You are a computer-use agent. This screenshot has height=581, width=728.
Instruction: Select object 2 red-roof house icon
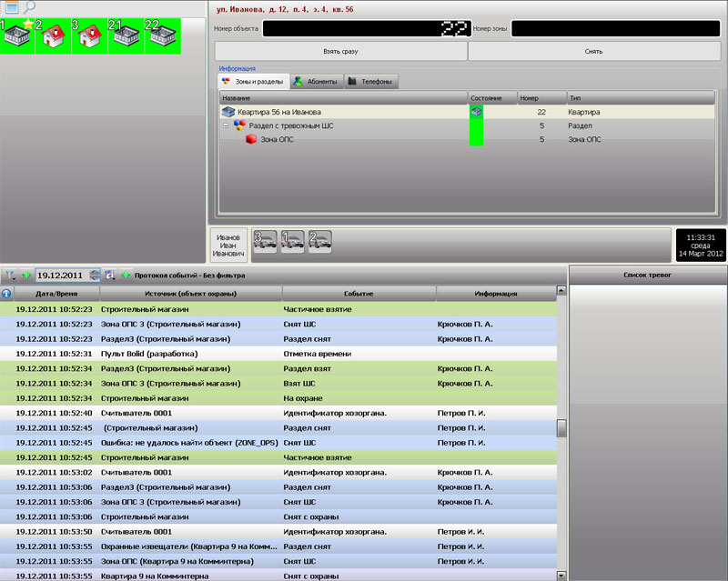pyautogui.click(x=54, y=36)
